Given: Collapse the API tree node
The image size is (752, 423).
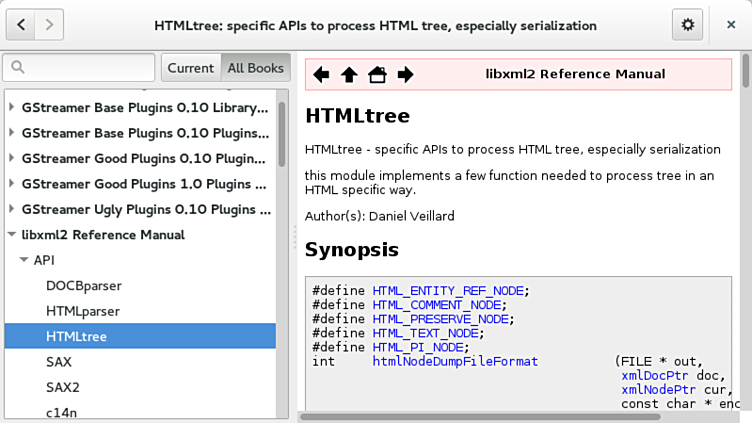Looking at the screenshot, I should click(23, 260).
